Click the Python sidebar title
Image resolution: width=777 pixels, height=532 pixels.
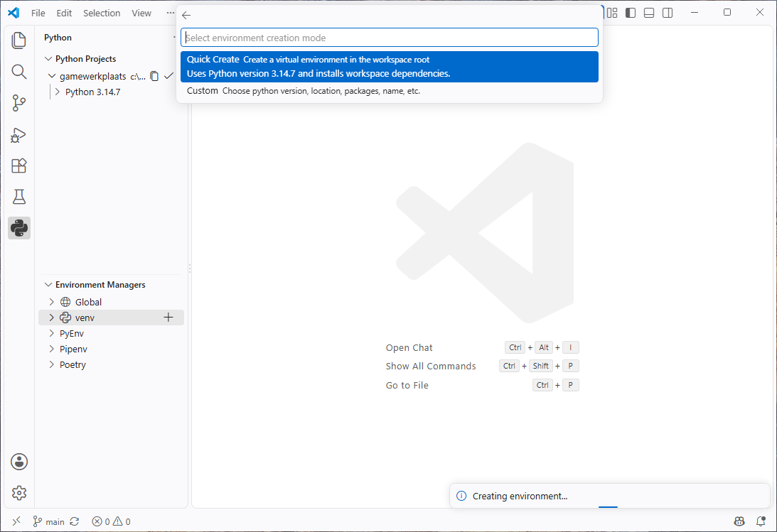(58, 38)
